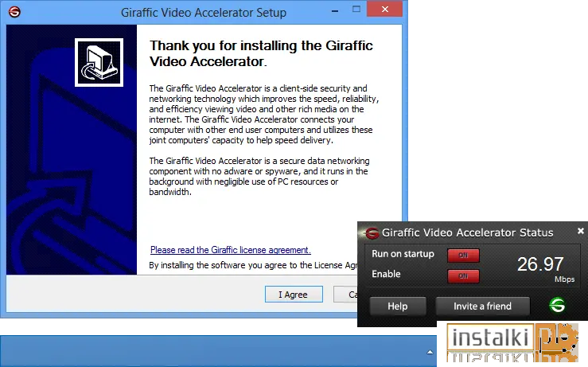Click the I Agree button
Viewport: 588px width, 367px height.
294,295
